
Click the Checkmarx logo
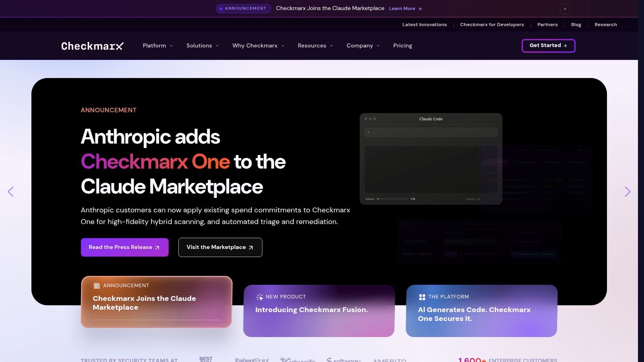click(92, 46)
